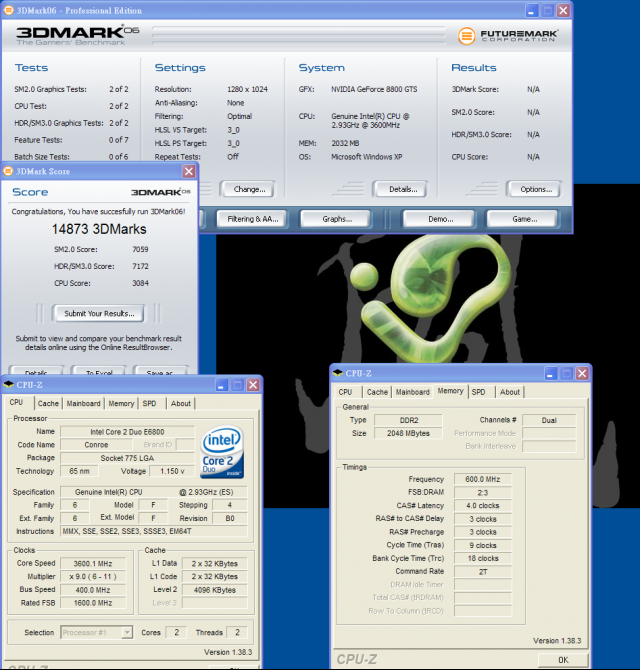Open Mainboard tab in right CPU-Z window
This screenshot has height=670, width=640.
coord(413,392)
